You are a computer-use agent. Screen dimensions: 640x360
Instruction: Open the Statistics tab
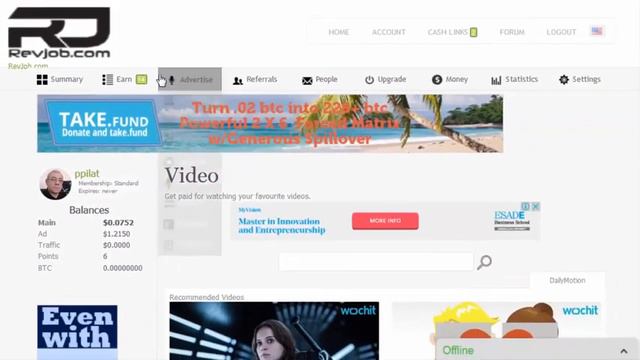coord(514,80)
